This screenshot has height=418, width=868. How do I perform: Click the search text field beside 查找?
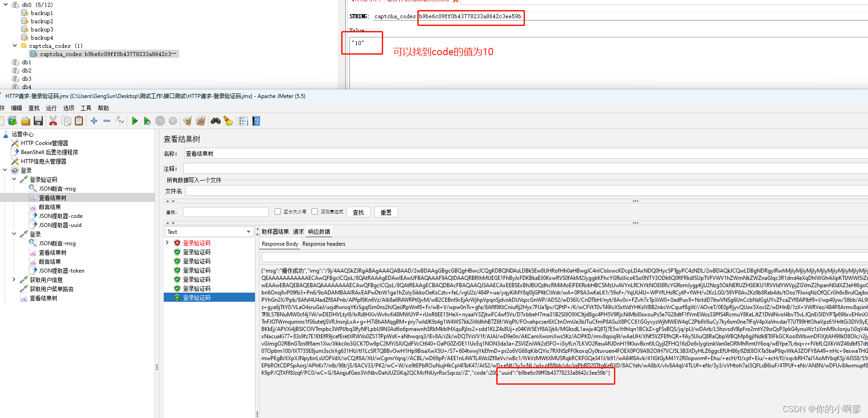click(226, 212)
